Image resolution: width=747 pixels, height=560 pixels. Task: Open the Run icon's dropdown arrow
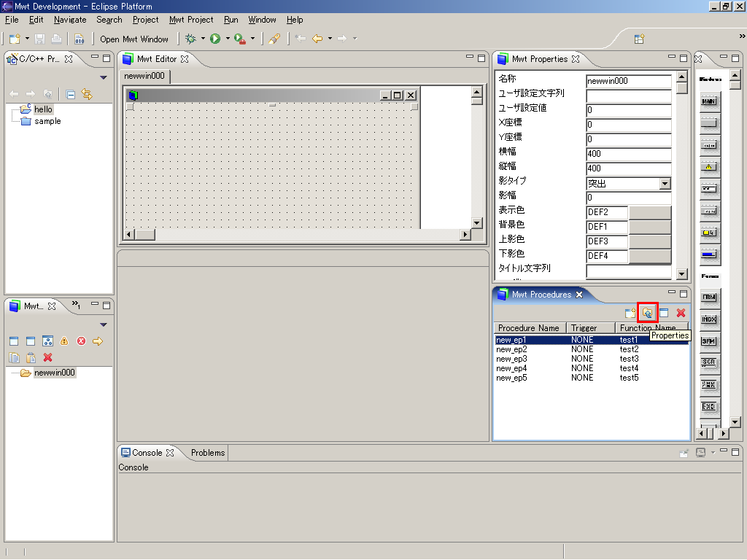[228, 39]
